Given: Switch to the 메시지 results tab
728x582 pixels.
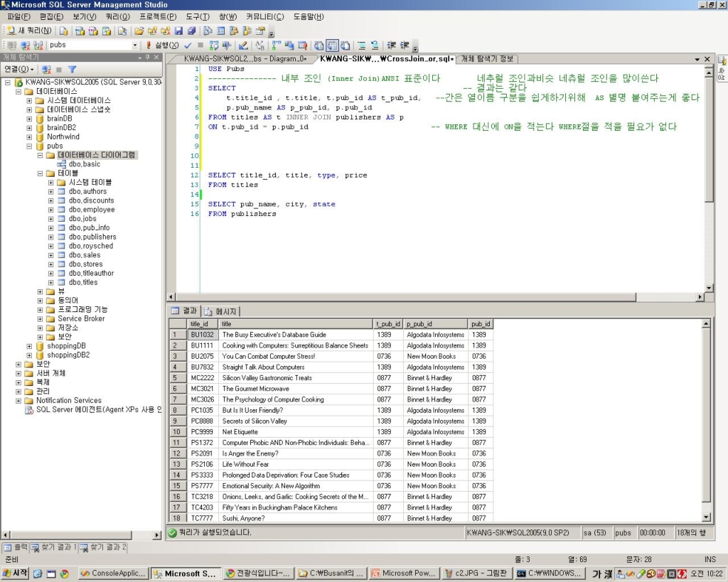Looking at the screenshot, I should (221, 311).
